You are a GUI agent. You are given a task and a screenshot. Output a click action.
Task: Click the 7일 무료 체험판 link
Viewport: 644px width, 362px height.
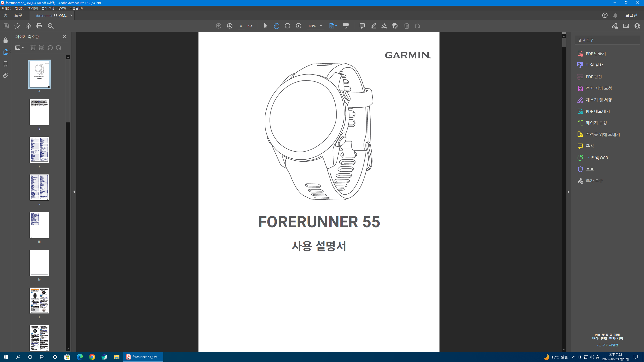pyautogui.click(x=607, y=345)
